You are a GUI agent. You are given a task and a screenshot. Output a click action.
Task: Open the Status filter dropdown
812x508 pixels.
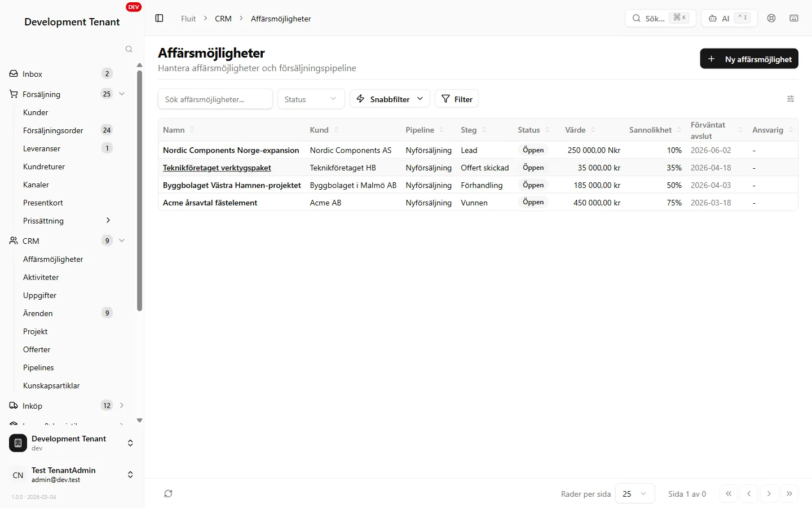[311, 99]
